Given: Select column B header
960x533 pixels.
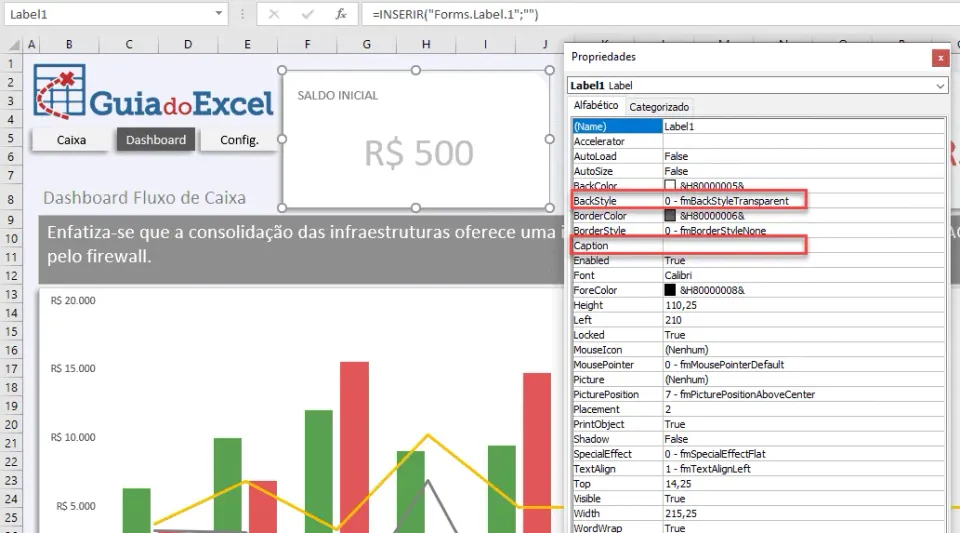Looking at the screenshot, I should point(69,44).
